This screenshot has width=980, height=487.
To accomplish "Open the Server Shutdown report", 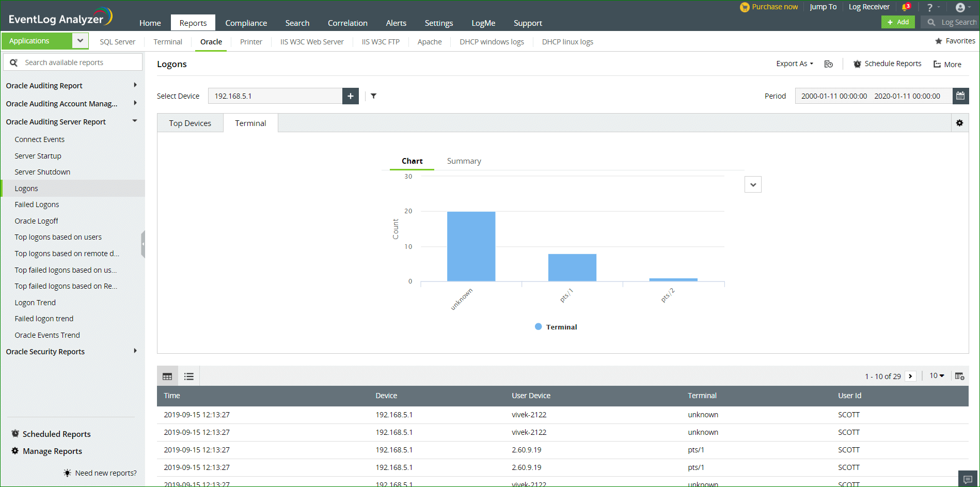I will (x=42, y=172).
